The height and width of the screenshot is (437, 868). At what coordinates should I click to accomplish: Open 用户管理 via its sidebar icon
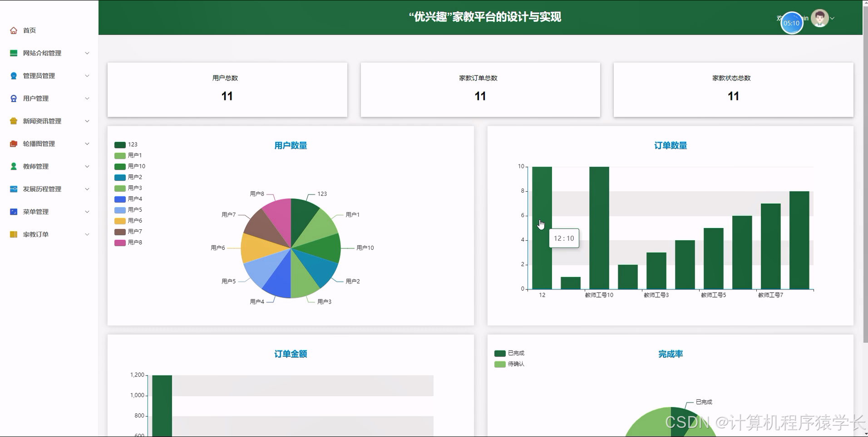click(x=13, y=98)
